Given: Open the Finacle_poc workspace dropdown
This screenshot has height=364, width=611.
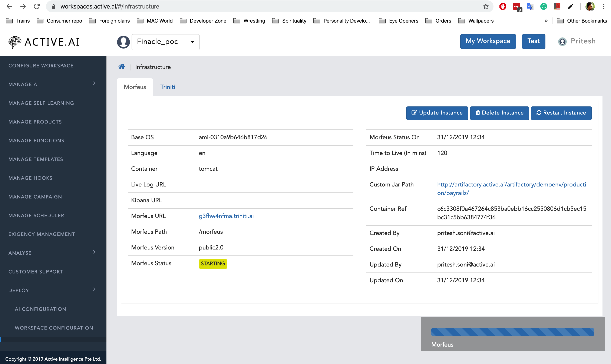Looking at the screenshot, I should 166,42.
